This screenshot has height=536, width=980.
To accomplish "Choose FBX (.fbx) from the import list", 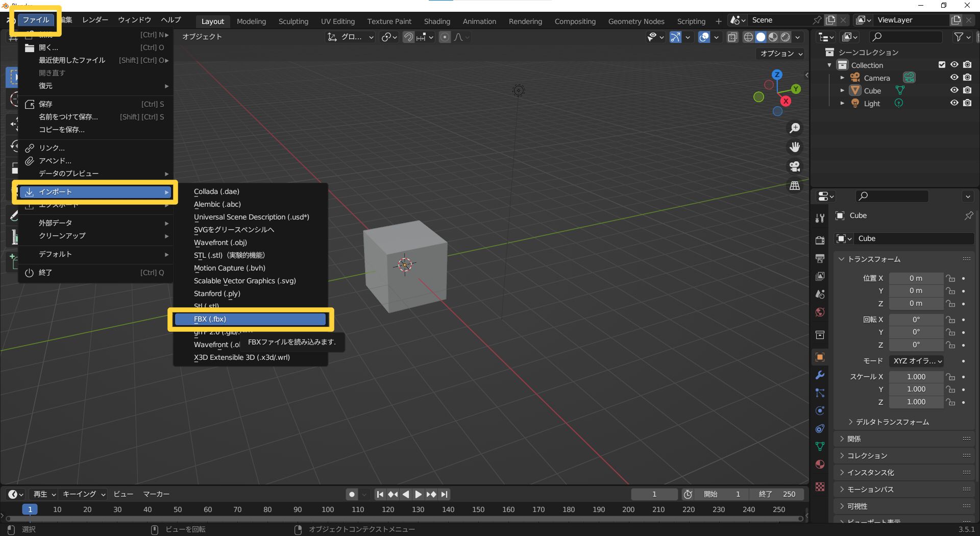I will tap(250, 319).
